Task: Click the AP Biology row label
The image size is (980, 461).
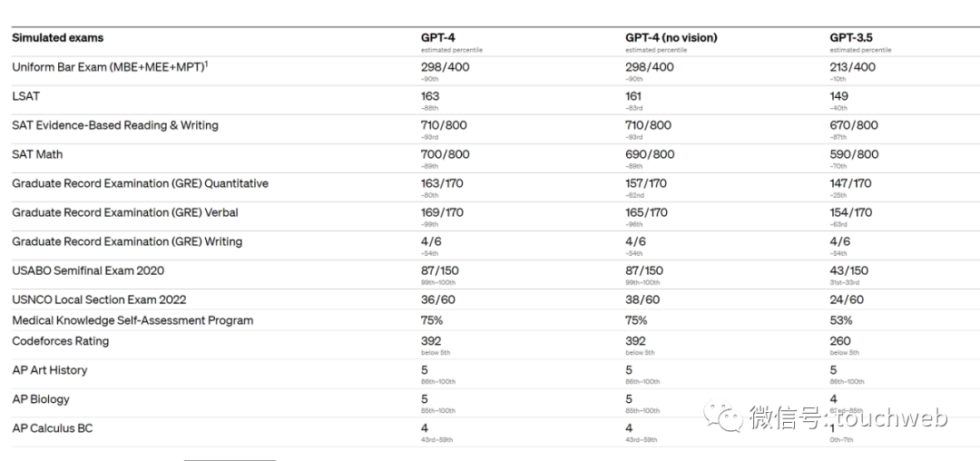Action: point(41,399)
